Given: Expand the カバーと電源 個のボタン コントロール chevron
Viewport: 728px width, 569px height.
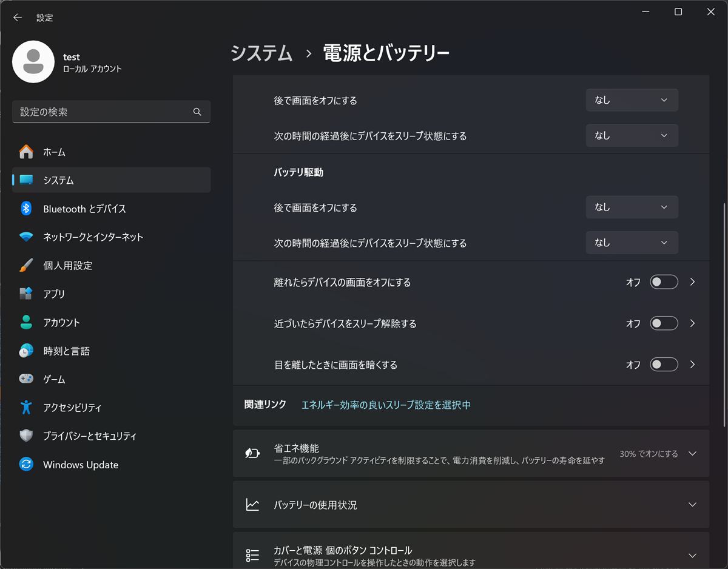Looking at the screenshot, I should (x=692, y=555).
